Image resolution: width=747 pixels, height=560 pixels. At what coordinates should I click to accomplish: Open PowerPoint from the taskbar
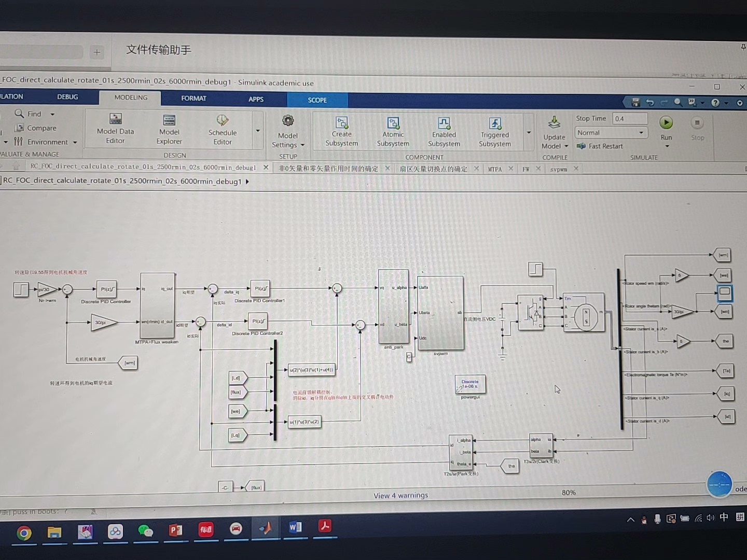[x=176, y=530]
